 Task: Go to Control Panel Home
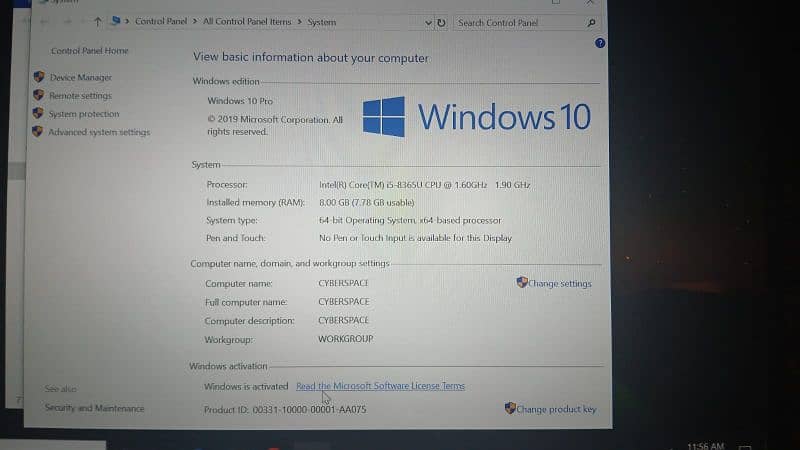coord(89,51)
